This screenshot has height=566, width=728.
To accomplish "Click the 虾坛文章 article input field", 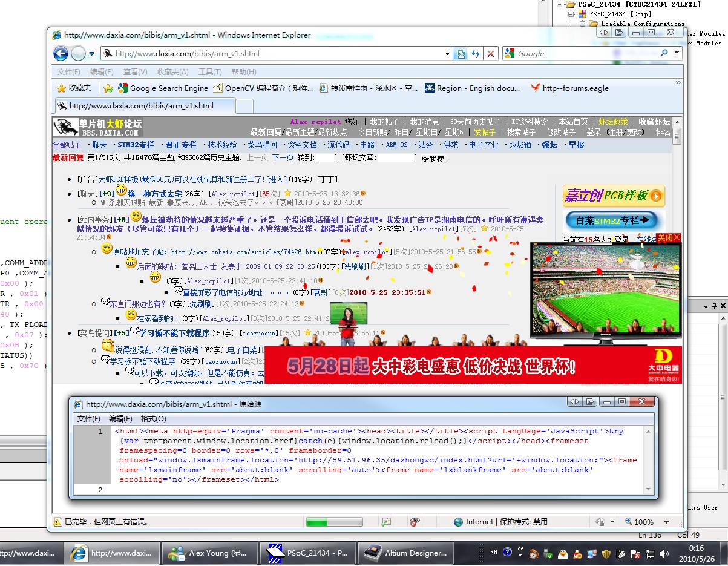I will (395, 158).
